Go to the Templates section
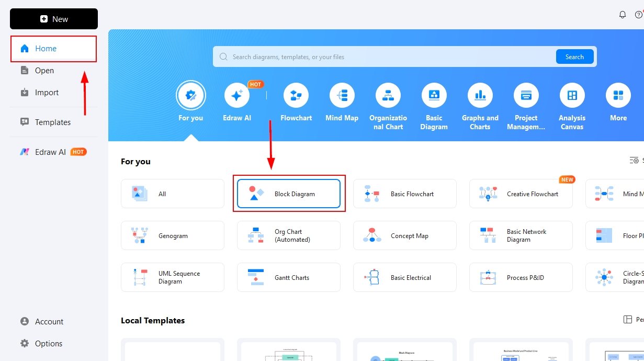This screenshot has width=644, height=361. (x=52, y=122)
